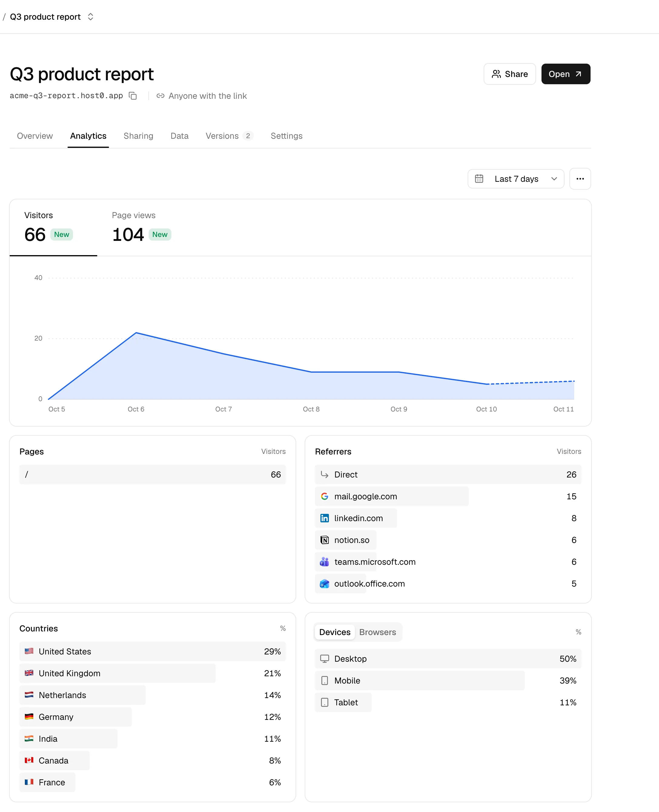Click the link icon beside Anyone with the link
The image size is (659, 812).
click(160, 96)
